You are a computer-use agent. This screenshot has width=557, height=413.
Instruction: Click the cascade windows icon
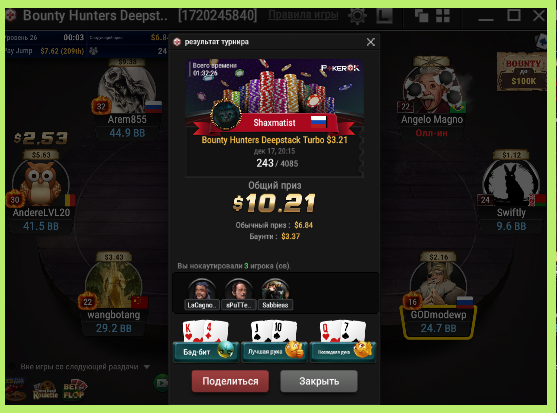pyautogui.click(x=421, y=16)
